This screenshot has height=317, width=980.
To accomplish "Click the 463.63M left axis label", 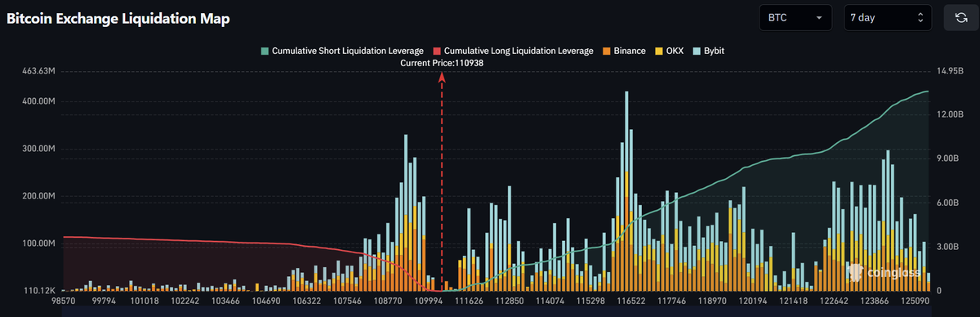I will point(38,71).
